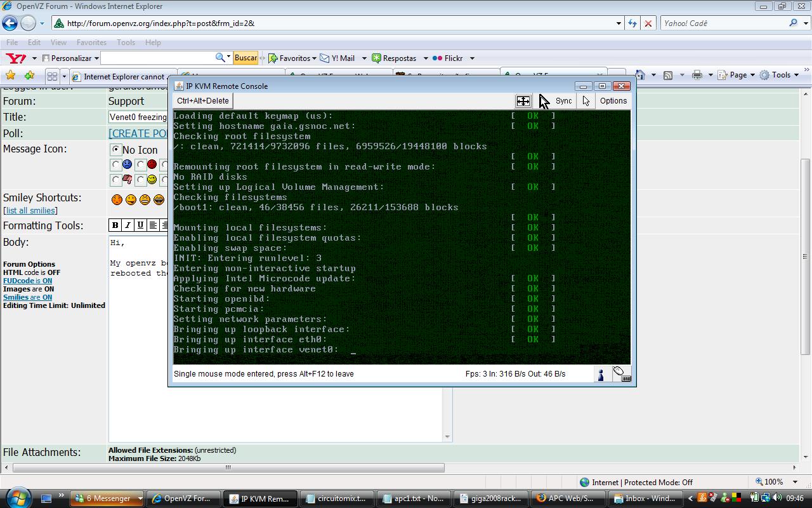Screen dimensions: 812x508
Task: Click the fit-to-screen scaling icon in KVM console
Action: [x=523, y=101]
